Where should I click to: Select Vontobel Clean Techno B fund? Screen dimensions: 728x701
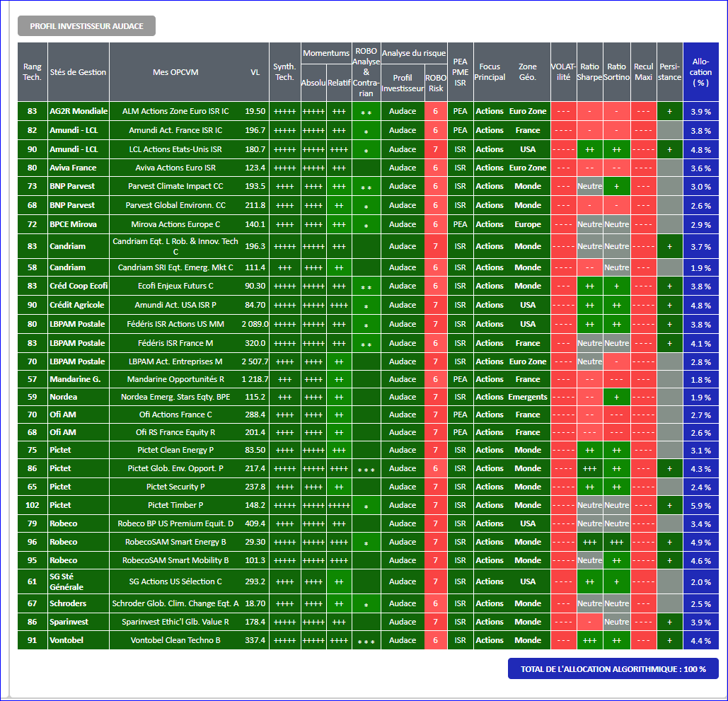pos(175,639)
